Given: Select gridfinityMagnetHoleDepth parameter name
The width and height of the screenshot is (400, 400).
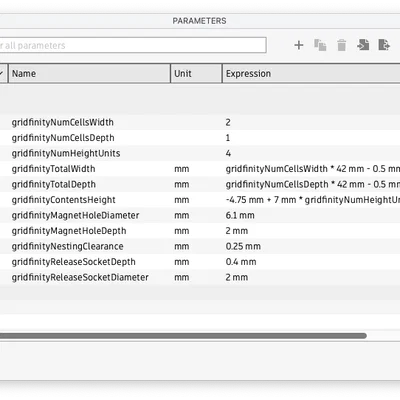Looking at the screenshot, I should (x=69, y=231).
